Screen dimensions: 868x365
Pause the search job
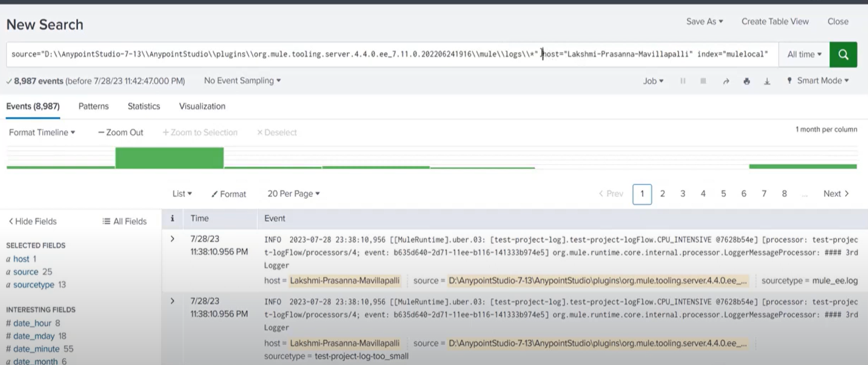pos(683,81)
